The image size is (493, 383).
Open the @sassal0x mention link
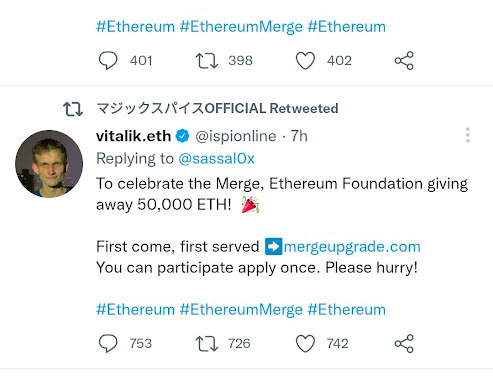[216, 159]
